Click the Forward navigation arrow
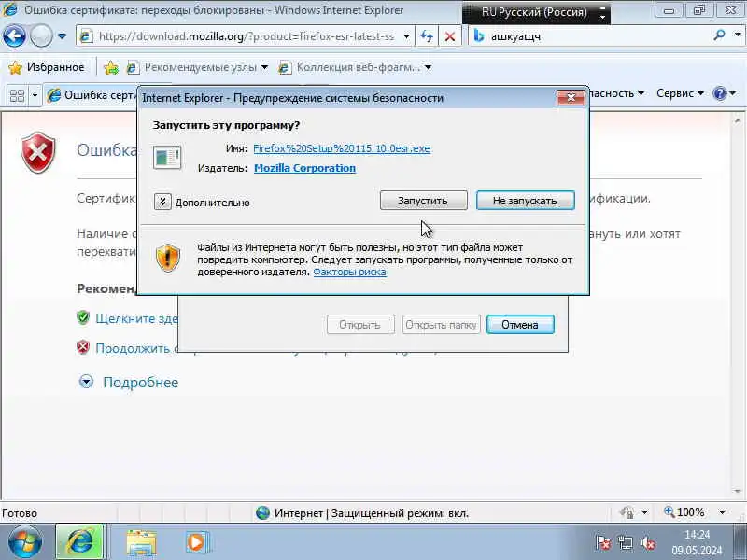Image resolution: width=747 pixels, height=560 pixels. coord(41,36)
